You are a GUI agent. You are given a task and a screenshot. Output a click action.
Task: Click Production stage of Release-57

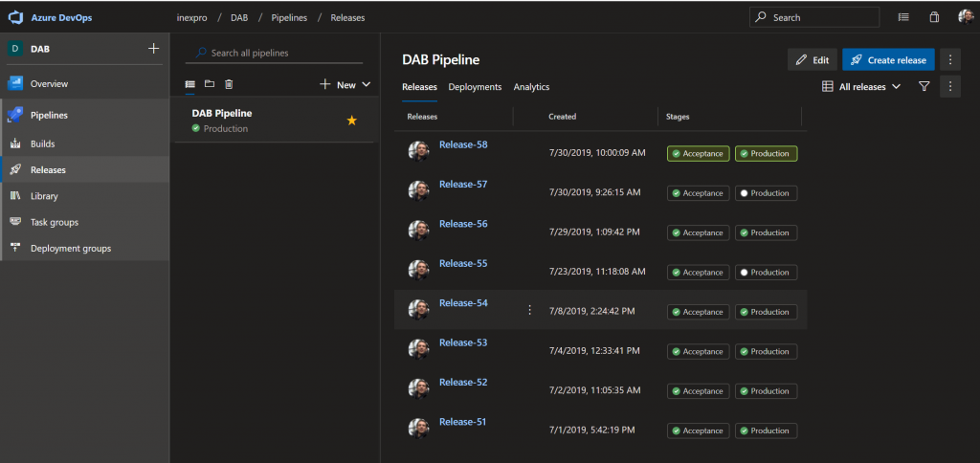(767, 193)
